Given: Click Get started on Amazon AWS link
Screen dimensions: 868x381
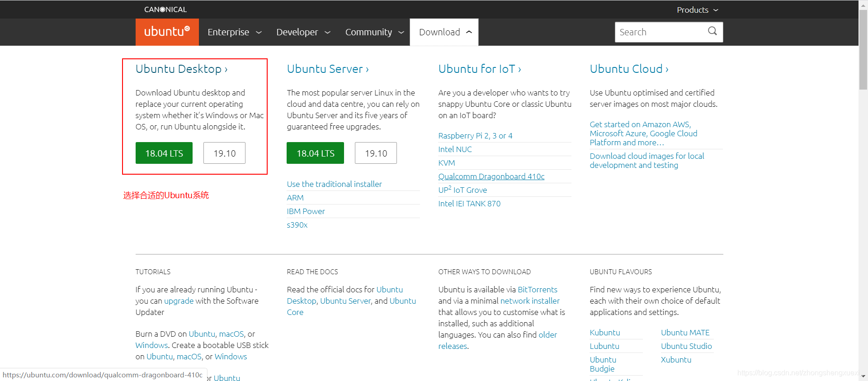Looking at the screenshot, I should click(643, 133).
